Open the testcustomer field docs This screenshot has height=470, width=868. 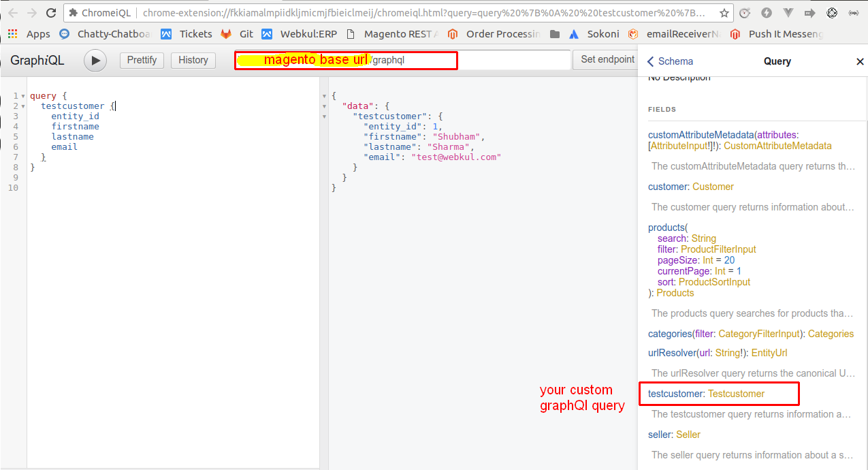coord(675,394)
